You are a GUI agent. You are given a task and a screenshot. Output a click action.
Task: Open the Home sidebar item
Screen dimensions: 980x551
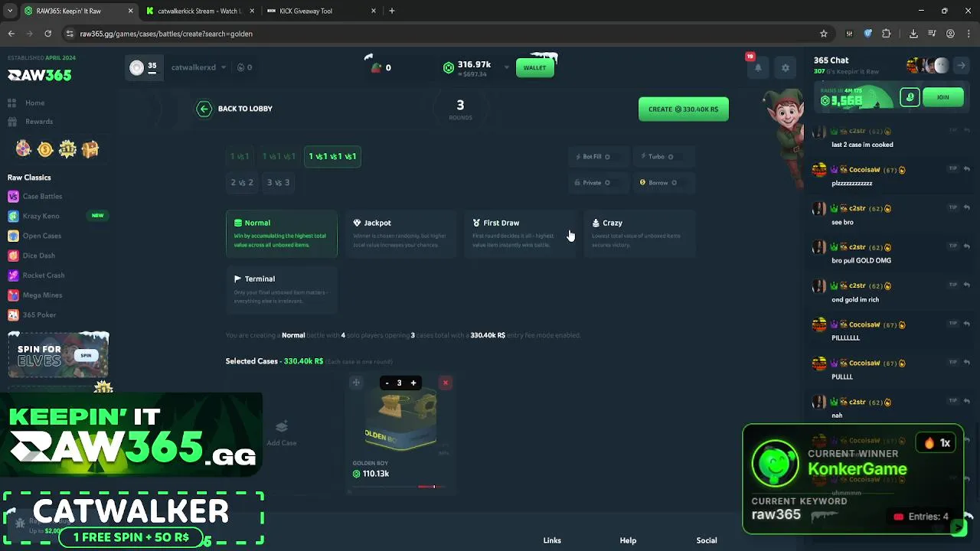tap(34, 103)
